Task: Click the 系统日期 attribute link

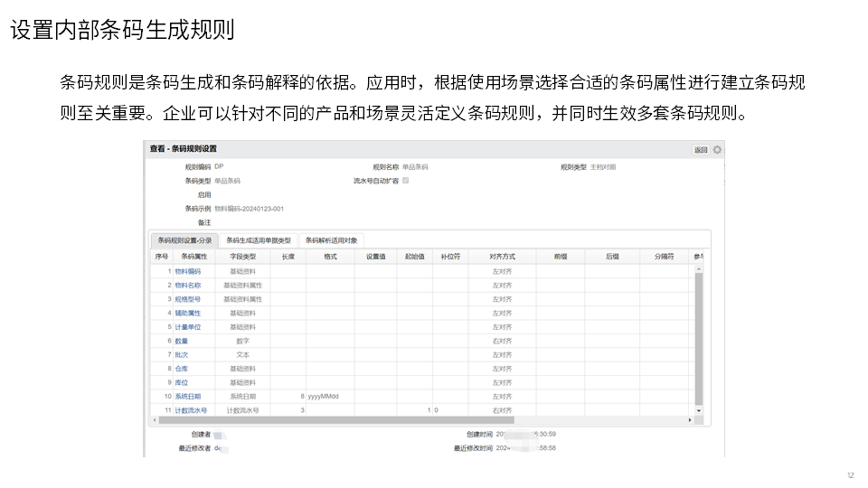Action: (x=188, y=396)
